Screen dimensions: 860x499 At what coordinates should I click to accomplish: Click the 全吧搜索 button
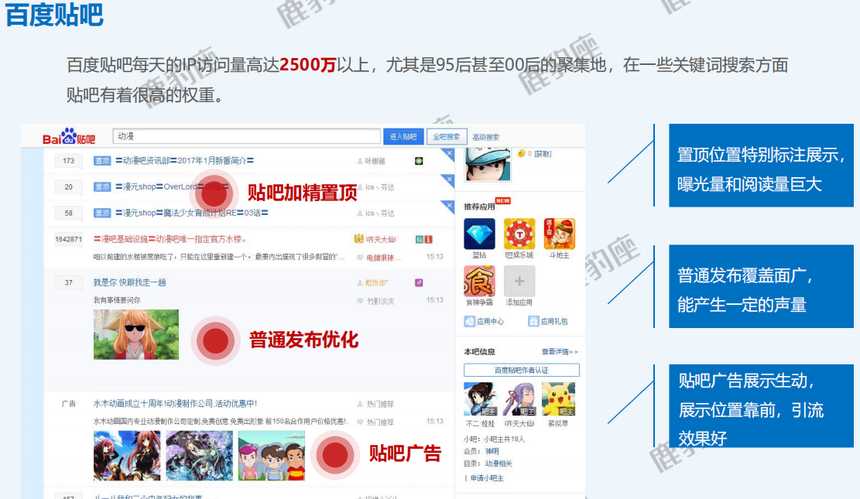pyautogui.click(x=446, y=137)
